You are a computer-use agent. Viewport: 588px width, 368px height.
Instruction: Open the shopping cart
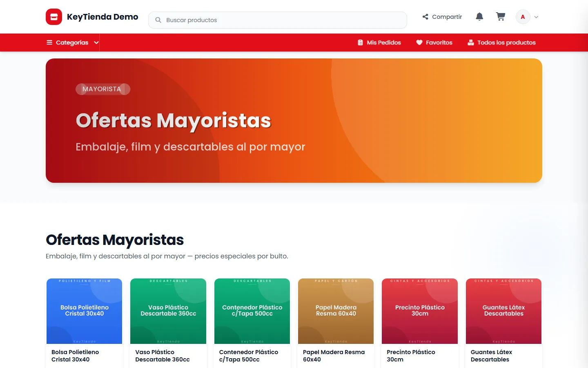tap(501, 17)
